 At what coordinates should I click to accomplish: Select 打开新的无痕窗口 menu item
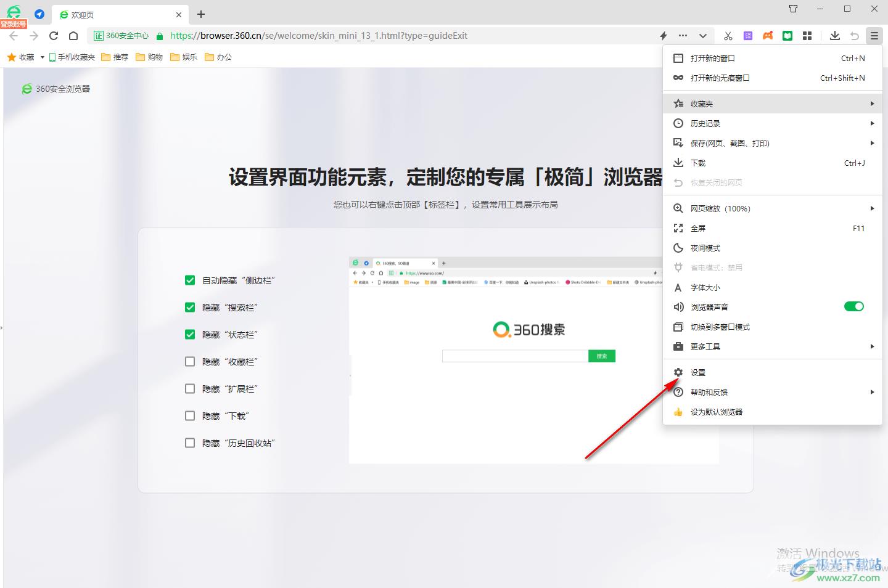773,78
